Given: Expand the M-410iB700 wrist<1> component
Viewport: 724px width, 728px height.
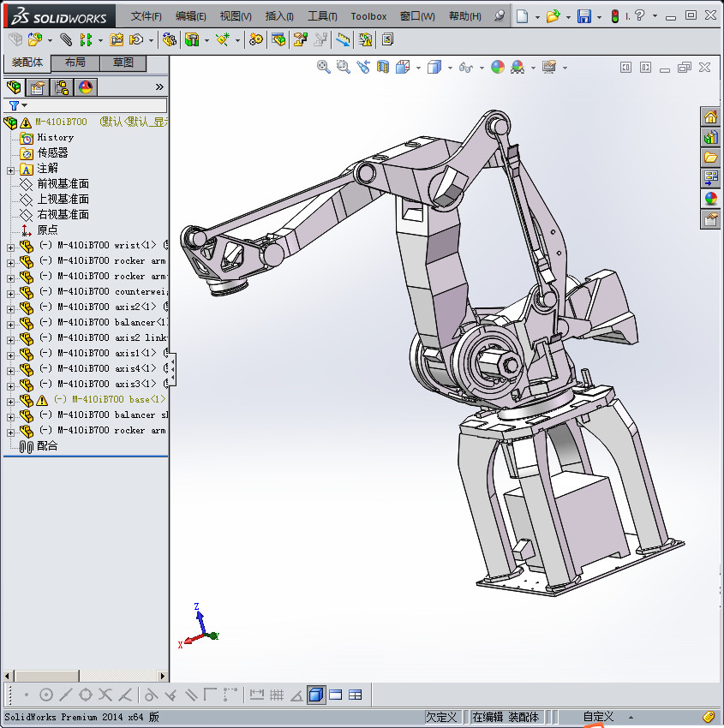Looking at the screenshot, I should pos(10,246).
